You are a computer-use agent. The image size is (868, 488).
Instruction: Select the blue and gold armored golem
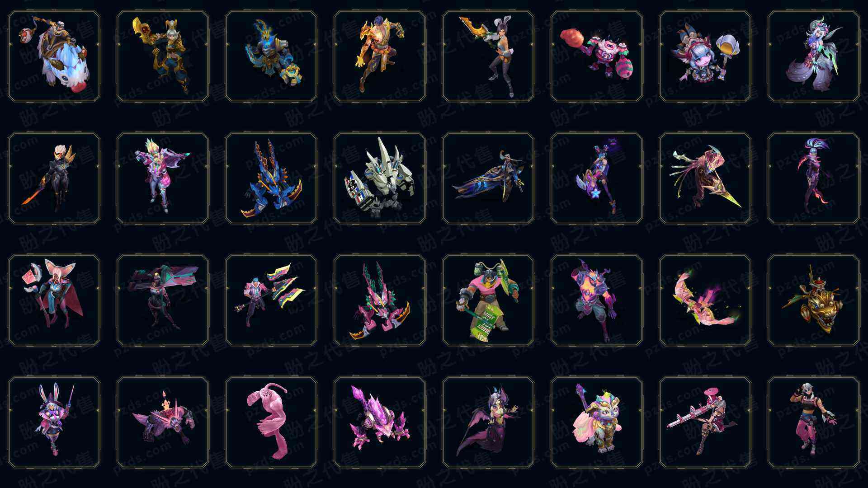271,56
